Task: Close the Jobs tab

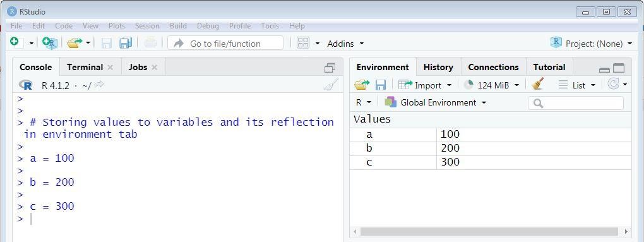Action: (x=155, y=67)
